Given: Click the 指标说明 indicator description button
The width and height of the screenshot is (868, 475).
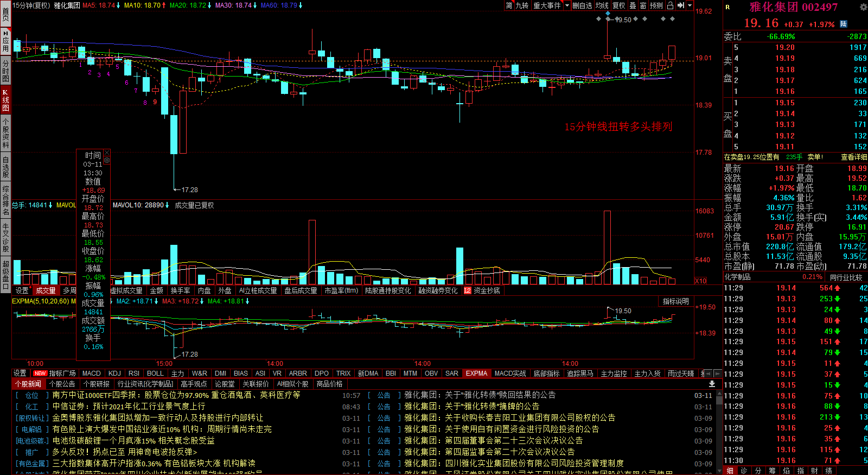Looking at the screenshot, I should (675, 301).
